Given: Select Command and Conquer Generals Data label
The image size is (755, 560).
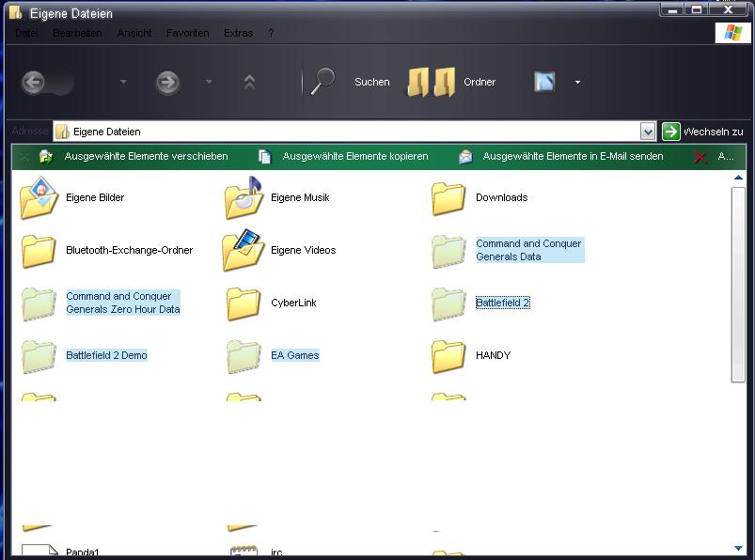Looking at the screenshot, I should (x=529, y=250).
